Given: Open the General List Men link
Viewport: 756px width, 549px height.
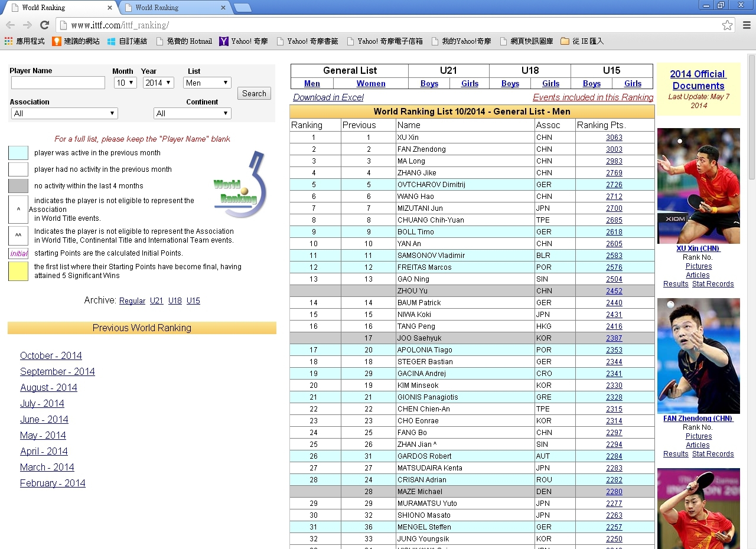Looking at the screenshot, I should click(x=312, y=84).
